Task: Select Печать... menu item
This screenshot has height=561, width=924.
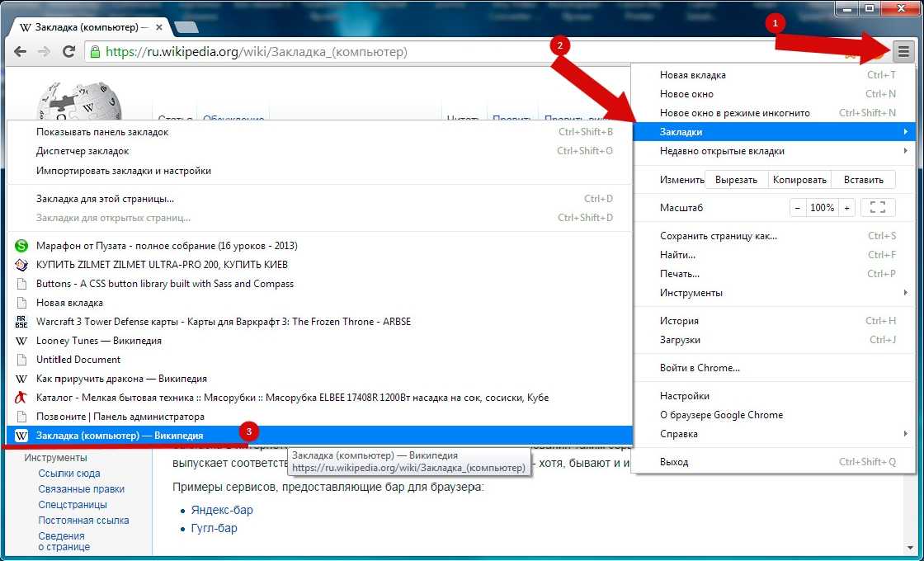Action: point(775,273)
